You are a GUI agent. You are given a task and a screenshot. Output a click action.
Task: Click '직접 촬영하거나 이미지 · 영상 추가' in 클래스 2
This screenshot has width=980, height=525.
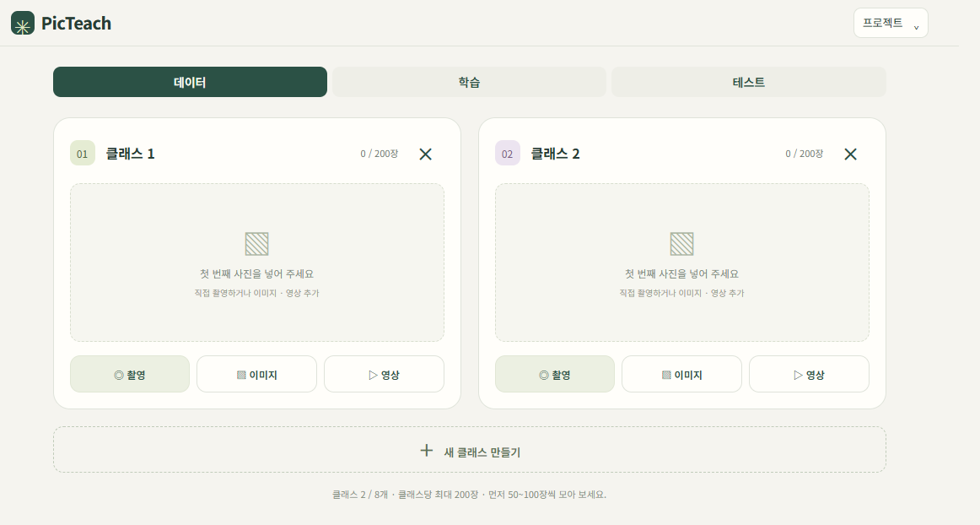click(x=682, y=293)
